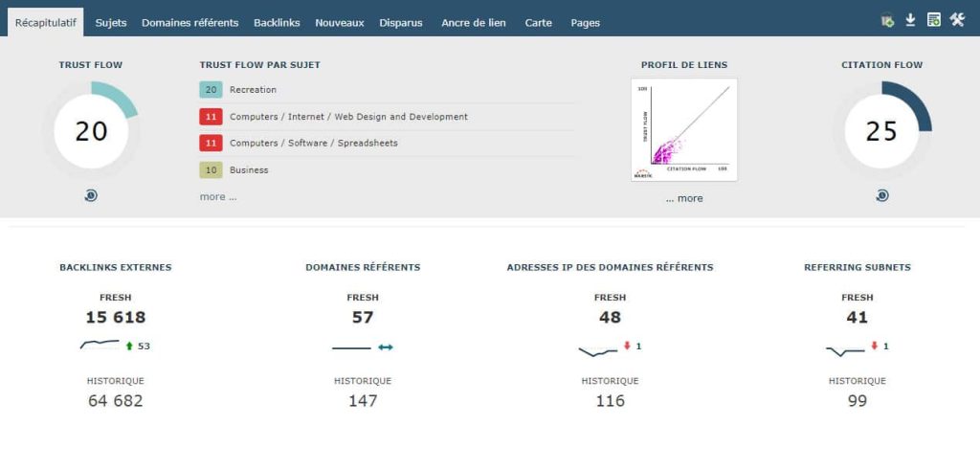
Task: Expand '... more' under Profil de liens
Action: [683, 198]
